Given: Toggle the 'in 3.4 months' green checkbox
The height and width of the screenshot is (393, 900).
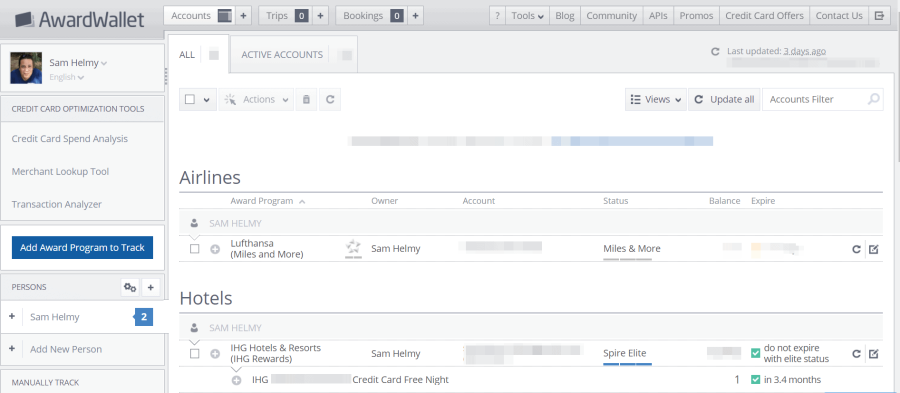Looking at the screenshot, I should tap(756, 380).
